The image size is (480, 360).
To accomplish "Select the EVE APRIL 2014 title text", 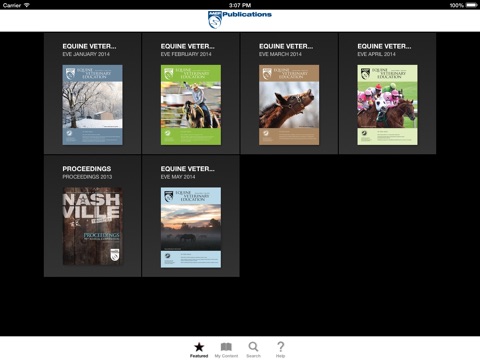I will click(x=376, y=54).
